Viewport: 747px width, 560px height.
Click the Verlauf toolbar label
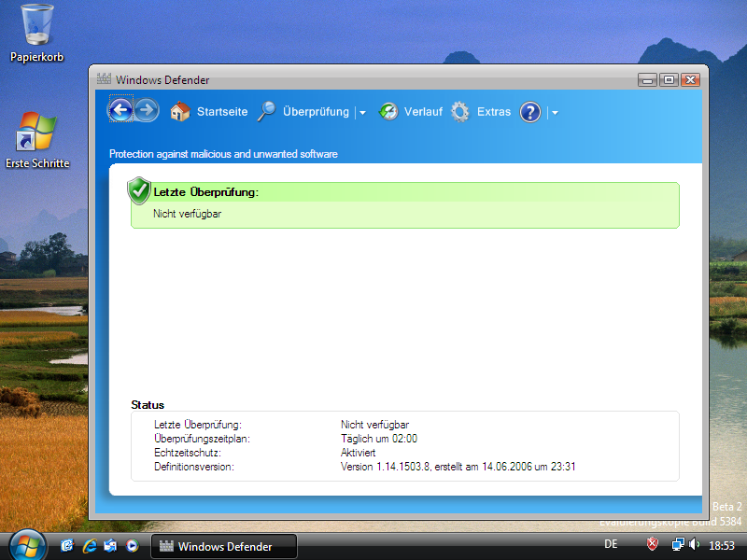click(x=423, y=112)
